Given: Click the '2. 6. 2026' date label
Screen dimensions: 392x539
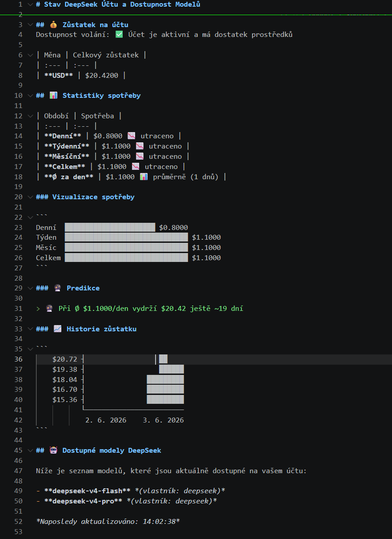Looking at the screenshot, I should 106,420.
